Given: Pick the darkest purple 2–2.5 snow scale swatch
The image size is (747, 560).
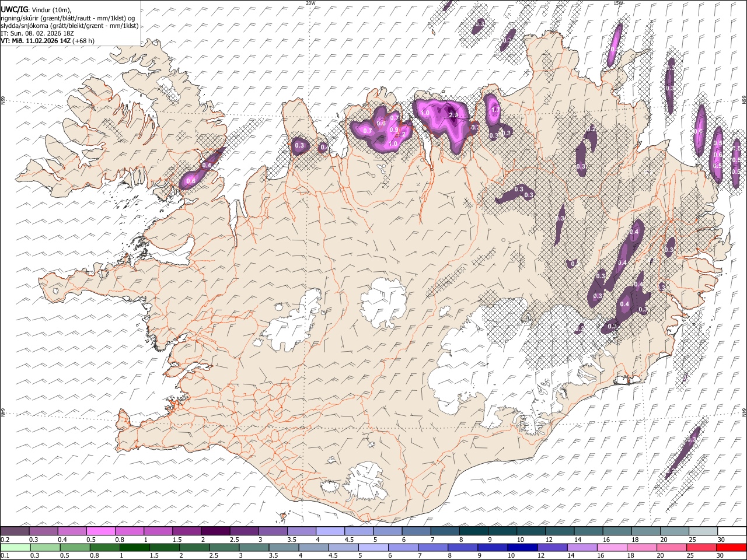Looking at the screenshot, I should click(215, 531).
